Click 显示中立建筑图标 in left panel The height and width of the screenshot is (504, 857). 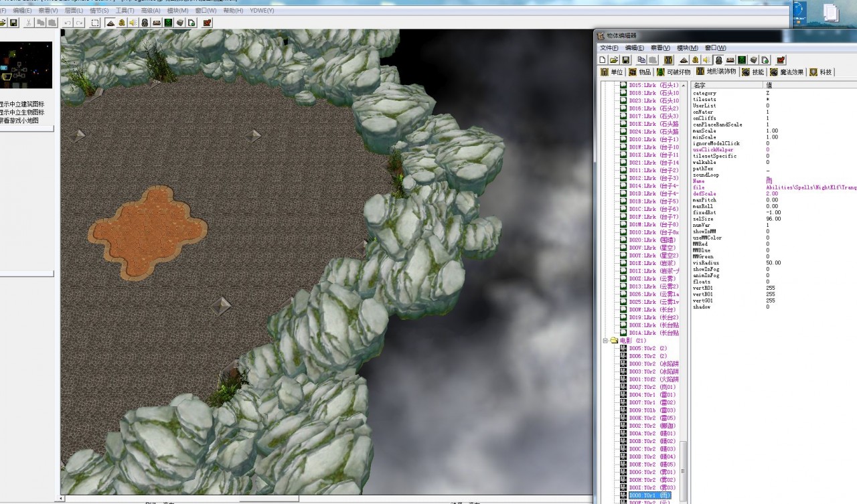coord(21,104)
